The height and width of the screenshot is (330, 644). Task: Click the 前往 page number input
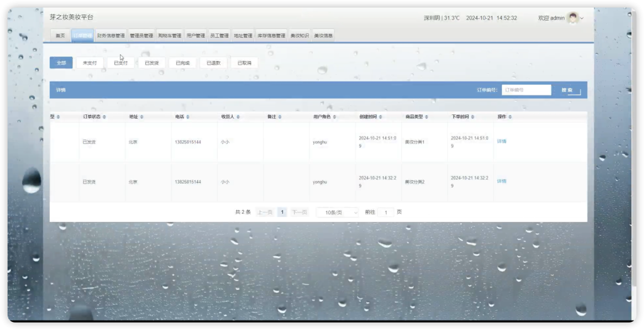coord(386,212)
